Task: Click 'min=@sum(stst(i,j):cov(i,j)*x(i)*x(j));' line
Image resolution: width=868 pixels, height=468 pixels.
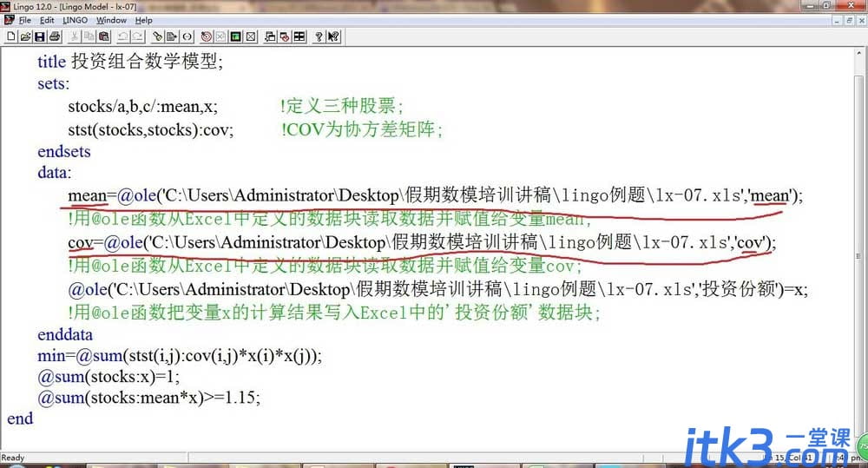Action: point(180,356)
